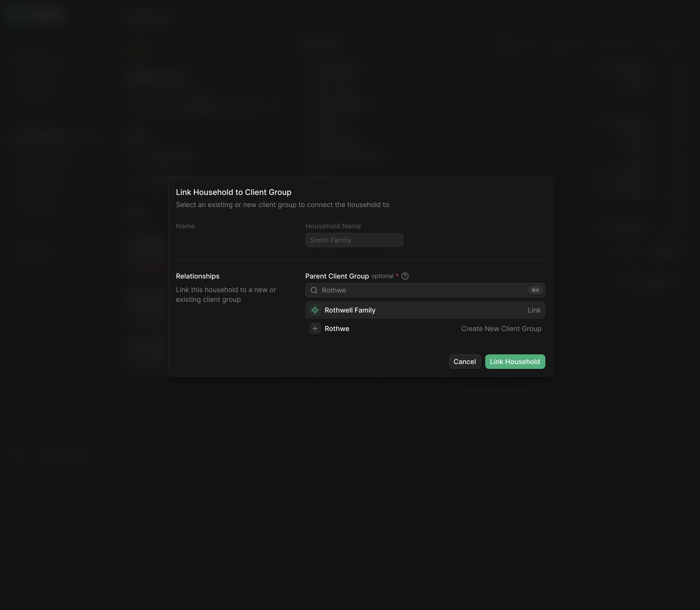Image resolution: width=700 pixels, height=610 pixels.
Task: Click the Link Household to Client Group title
Action: pyautogui.click(x=234, y=192)
